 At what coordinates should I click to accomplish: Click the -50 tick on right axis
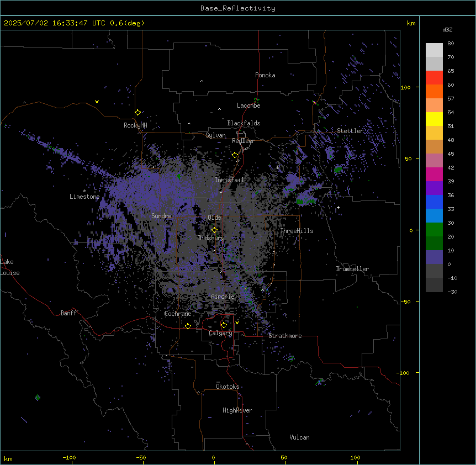click(x=405, y=302)
